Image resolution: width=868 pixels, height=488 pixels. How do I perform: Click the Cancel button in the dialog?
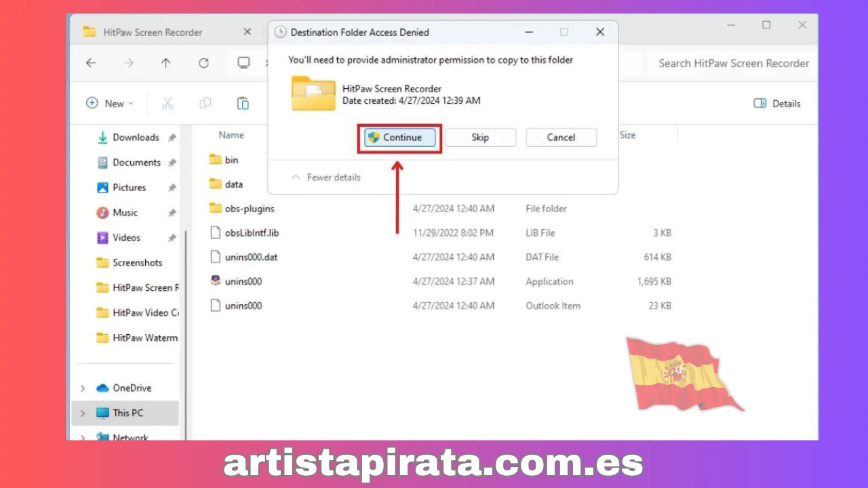[561, 138]
